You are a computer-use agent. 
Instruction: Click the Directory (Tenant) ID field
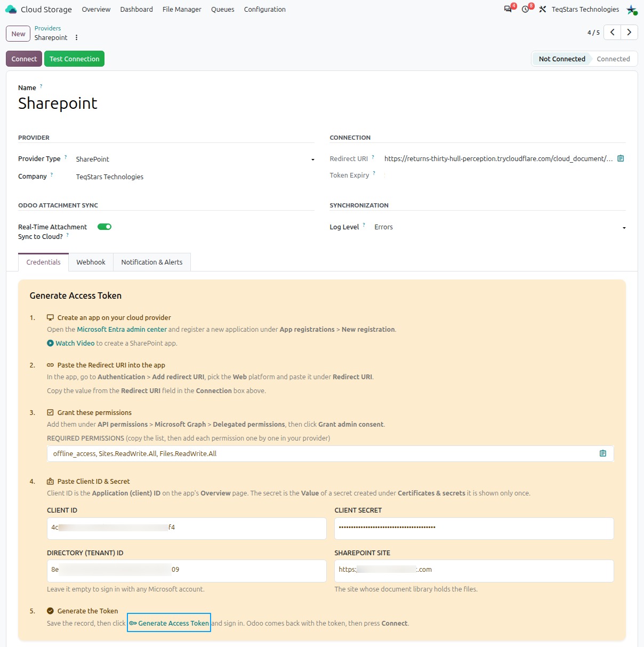point(187,570)
